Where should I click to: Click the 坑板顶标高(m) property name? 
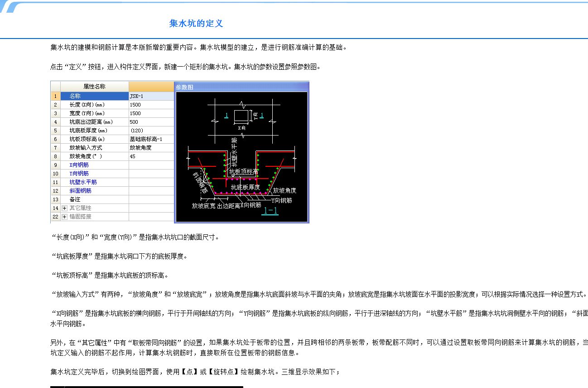pos(87,139)
